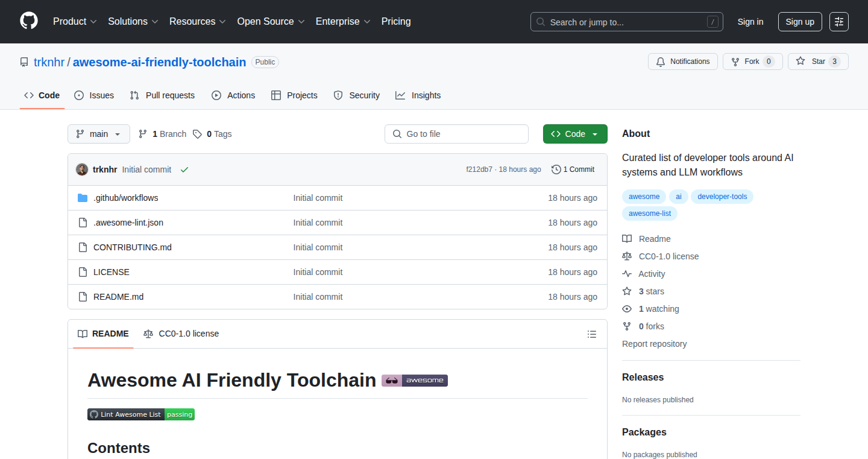Screen dimensions: 868x459
Task: Open the Resources dropdown menu
Action: click(x=198, y=22)
